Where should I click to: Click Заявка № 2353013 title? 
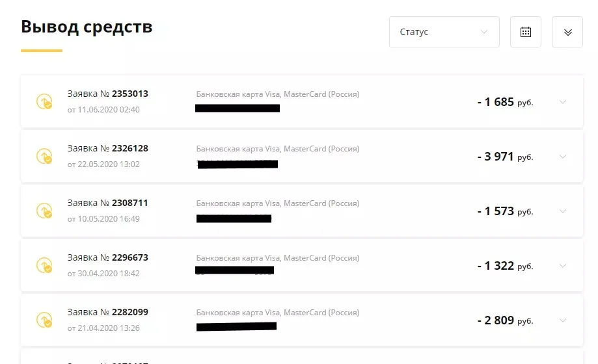coord(108,94)
